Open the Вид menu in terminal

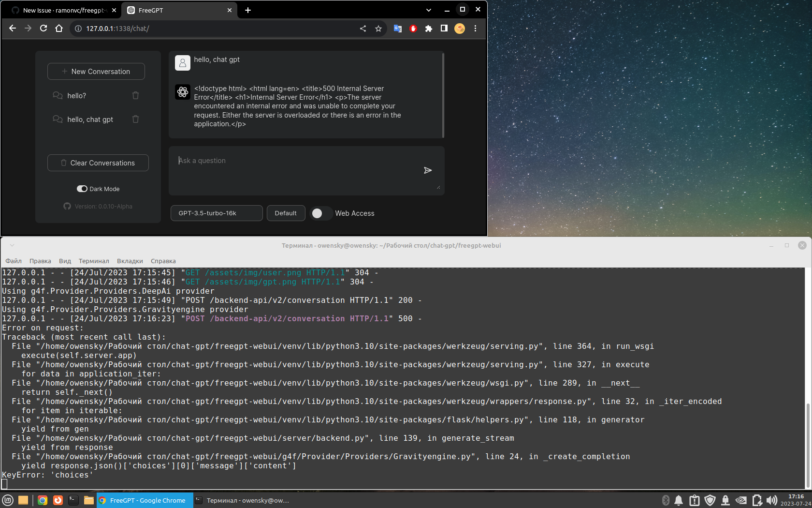coord(65,261)
